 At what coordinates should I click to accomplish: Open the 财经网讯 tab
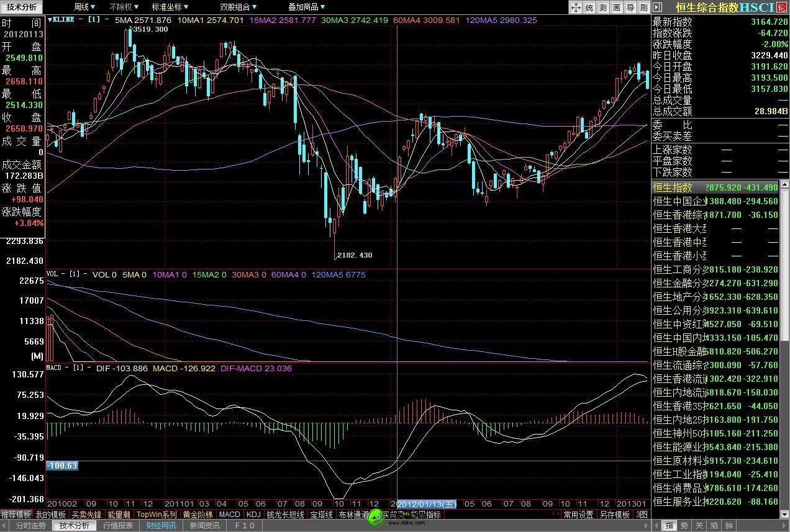[161, 525]
